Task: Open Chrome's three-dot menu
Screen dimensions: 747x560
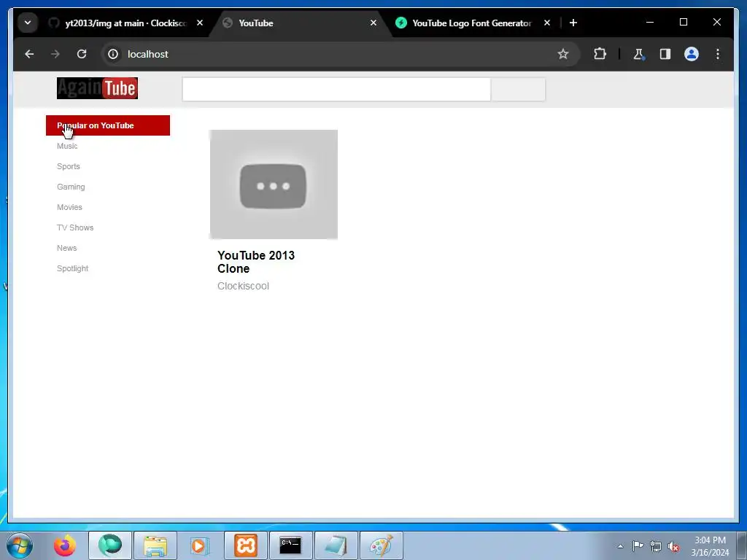Action: pyautogui.click(x=718, y=54)
